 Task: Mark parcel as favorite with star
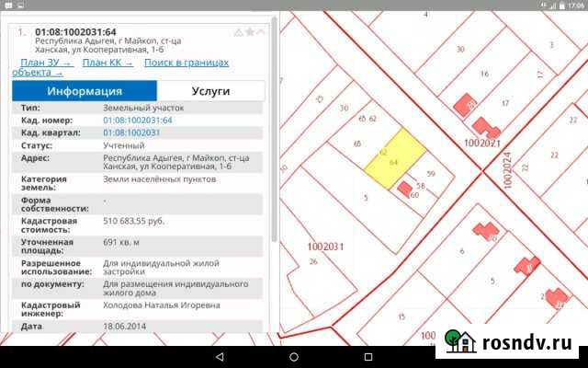[249, 32]
